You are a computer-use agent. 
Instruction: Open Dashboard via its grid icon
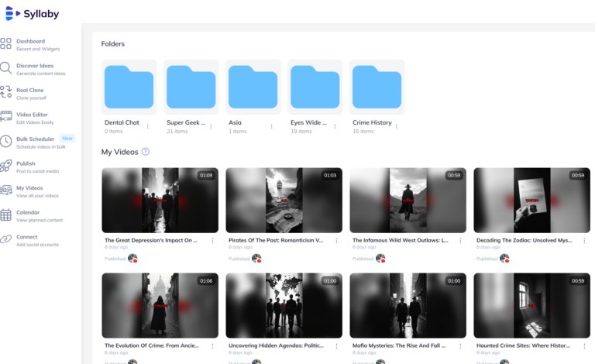click(5, 44)
